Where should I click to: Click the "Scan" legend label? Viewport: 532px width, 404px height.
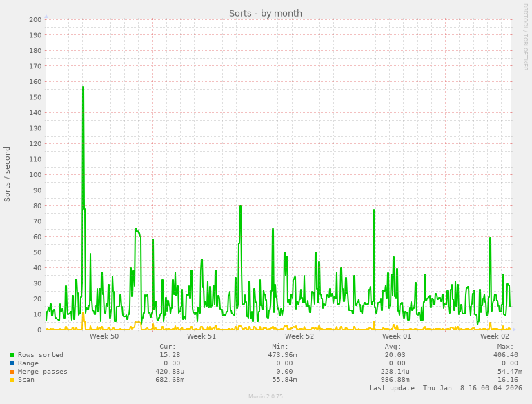point(26,380)
